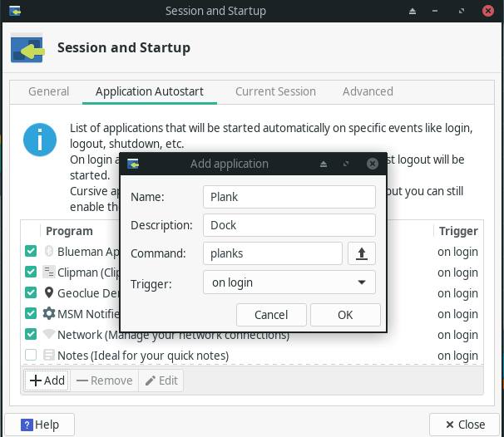This screenshot has width=504, height=437.
Task: Click the Geoclue location pin icon
Action: tap(49, 292)
